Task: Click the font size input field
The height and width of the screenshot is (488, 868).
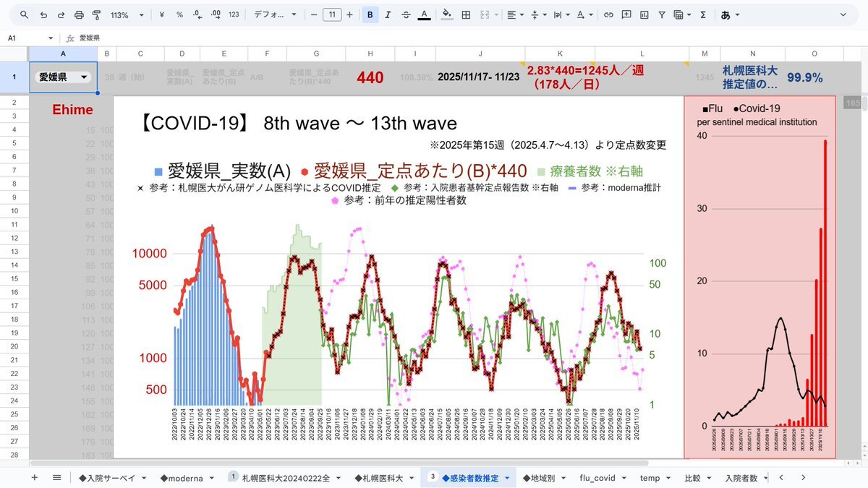Action: 332,14
